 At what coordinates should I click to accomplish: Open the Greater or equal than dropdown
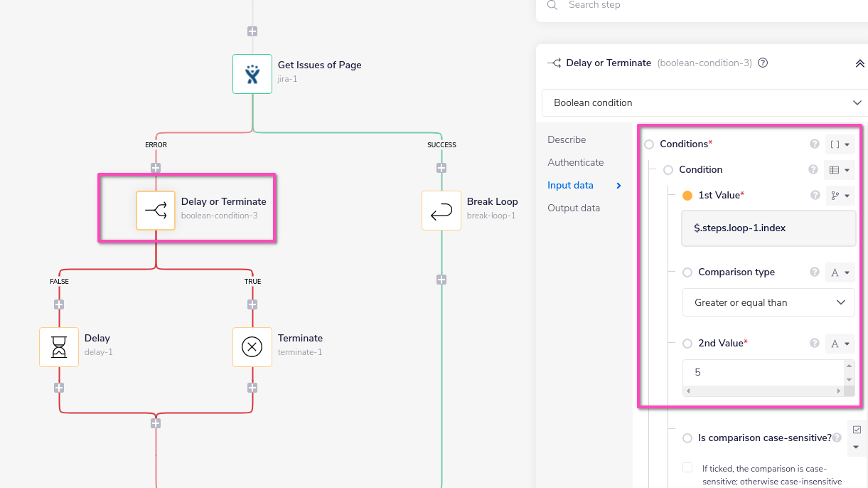768,302
